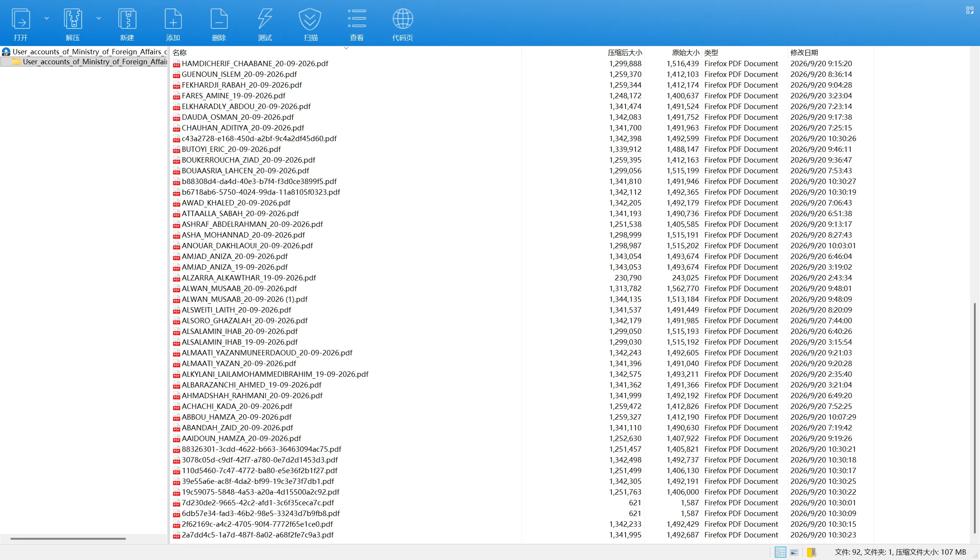Click PDF icon beside HAMDICHERIF_CHAABANE_20-09-2026.pdf

(x=176, y=64)
